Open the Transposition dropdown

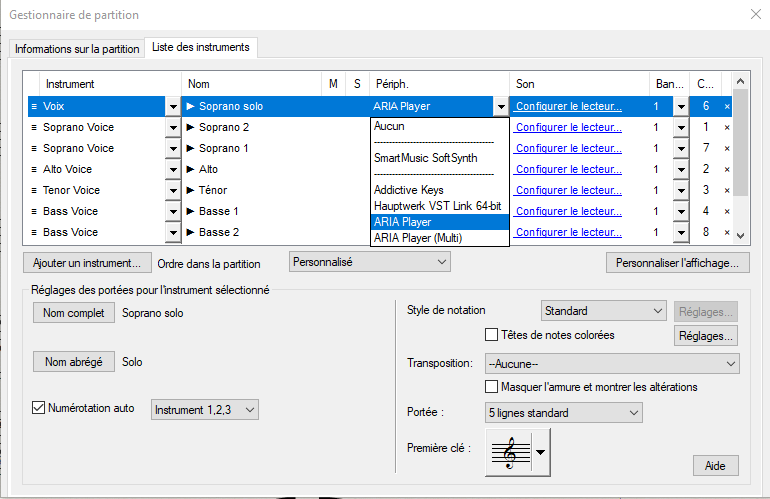coord(611,363)
